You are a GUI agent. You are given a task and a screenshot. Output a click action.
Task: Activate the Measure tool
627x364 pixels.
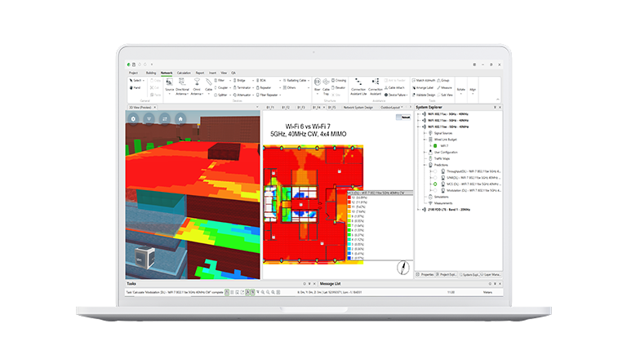coord(444,87)
